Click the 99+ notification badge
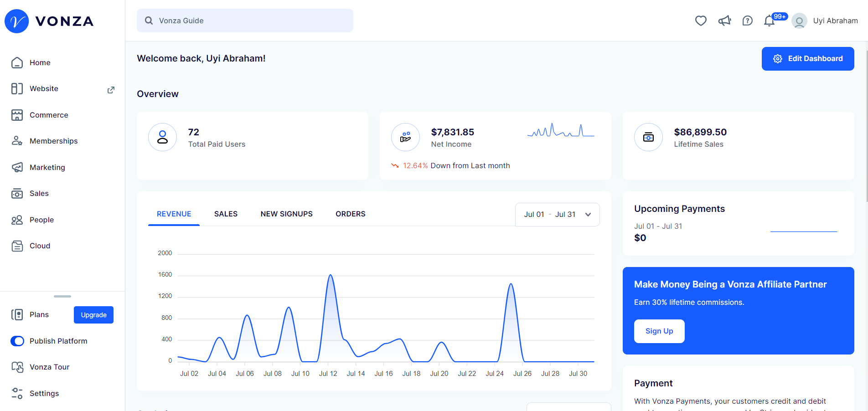 [x=780, y=16]
